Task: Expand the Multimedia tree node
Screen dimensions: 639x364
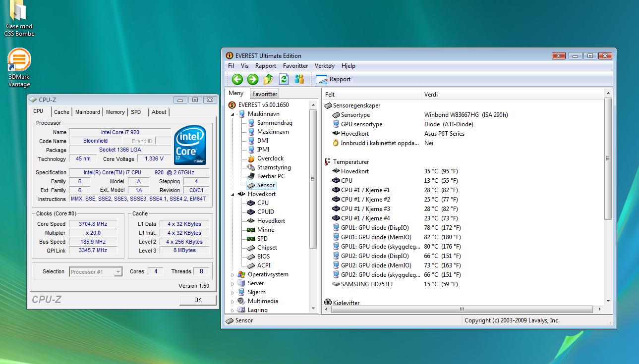Action: point(232,302)
